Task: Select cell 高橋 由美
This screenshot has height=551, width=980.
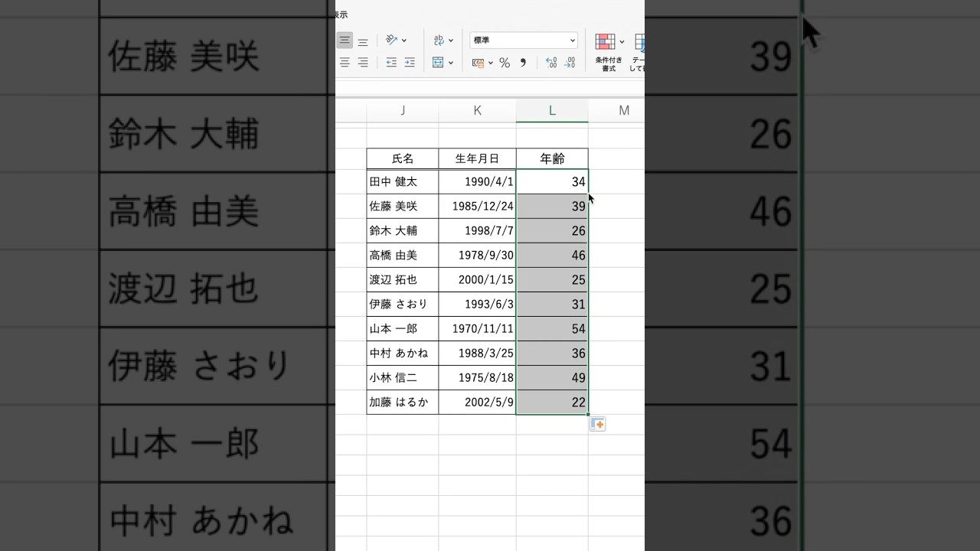Action: point(403,255)
